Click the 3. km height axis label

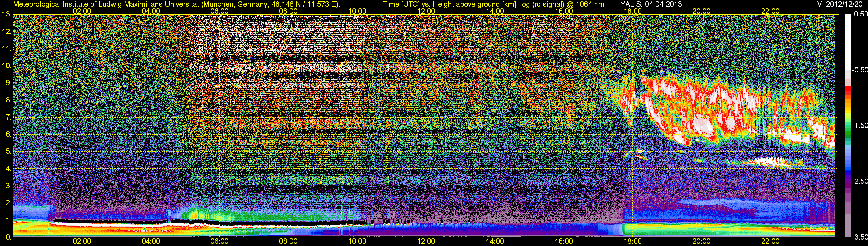[8, 186]
